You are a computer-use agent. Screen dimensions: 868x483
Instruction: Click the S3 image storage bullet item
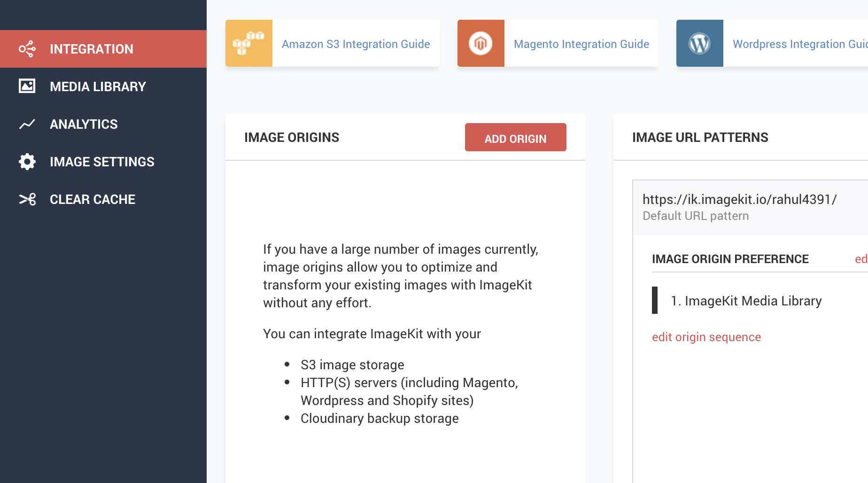coord(352,365)
